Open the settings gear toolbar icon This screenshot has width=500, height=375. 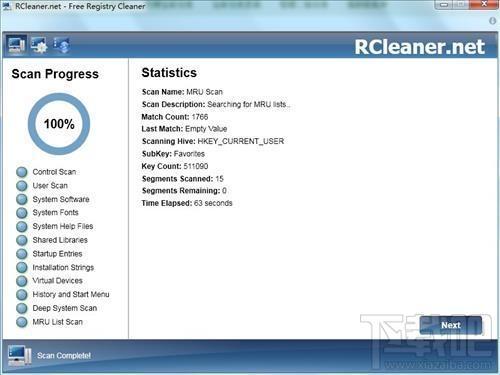tap(39, 45)
